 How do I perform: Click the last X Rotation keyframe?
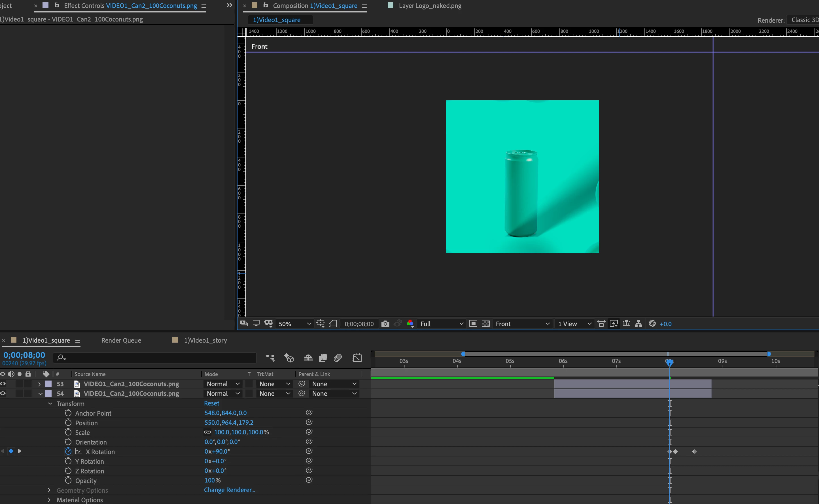tap(694, 452)
